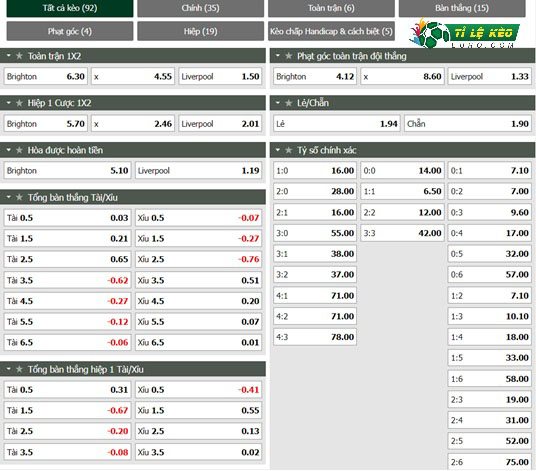This screenshot has height=471, width=536.
Task: Select Chẵn odds 1.90
Action: tap(468, 124)
